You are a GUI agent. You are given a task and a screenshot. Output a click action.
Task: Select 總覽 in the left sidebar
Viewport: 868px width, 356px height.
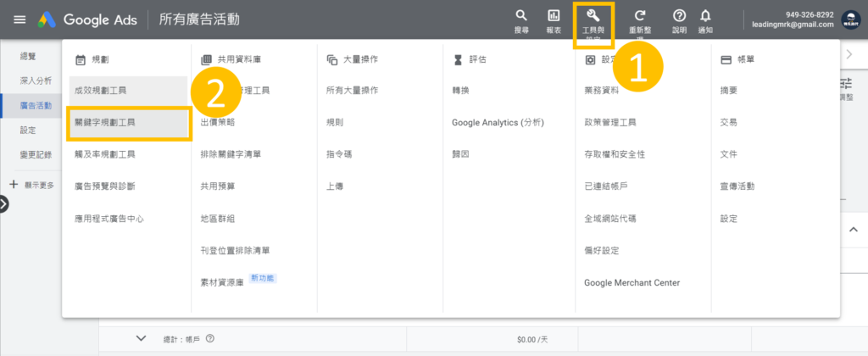tap(28, 56)
